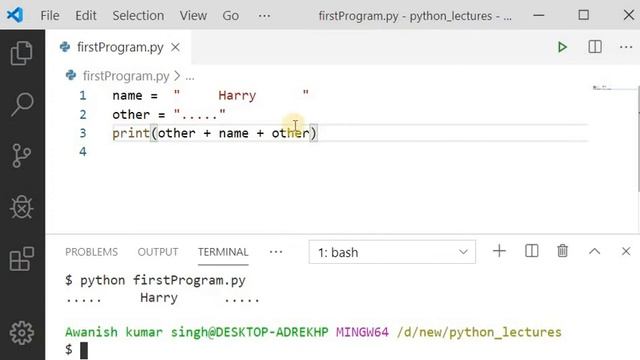
Task: Split the editor to the right
Action: click(x=595, y=47)
